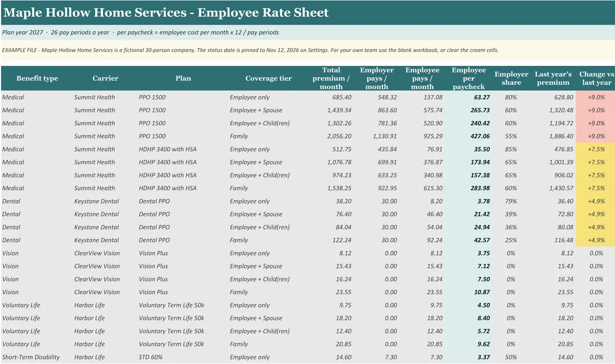Image resolution: width=615 pixels, height=364 pixels.
Task: Click total premium cell 84.04
Action: tap(343, 226)
